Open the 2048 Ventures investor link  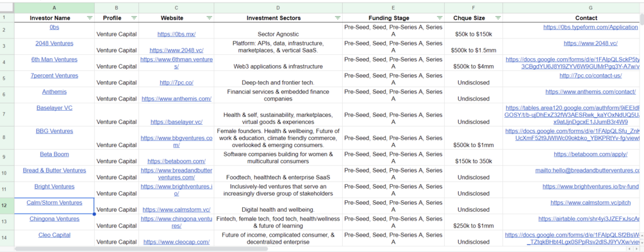[x=54, y=43]
